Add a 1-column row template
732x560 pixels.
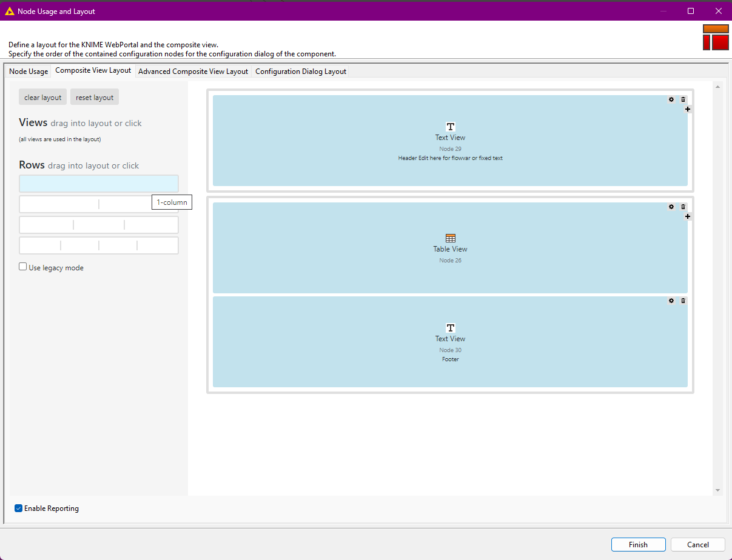[x=99, y=184]
